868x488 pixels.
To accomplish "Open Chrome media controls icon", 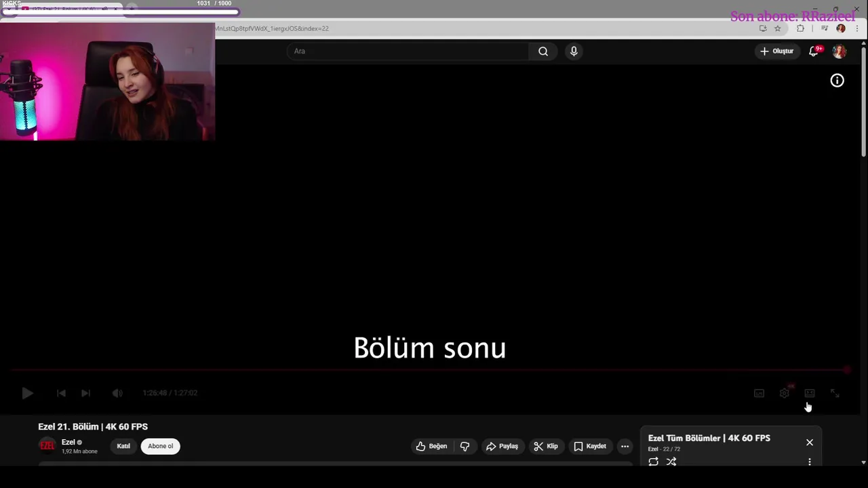I will click(x=825, y=28).
